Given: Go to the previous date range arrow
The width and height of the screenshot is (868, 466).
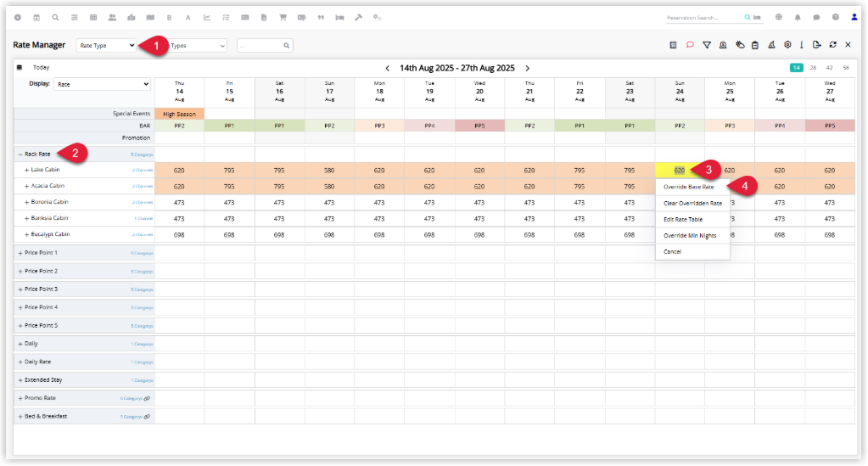Looking at the screenshot, I should [x=388, y=68].
